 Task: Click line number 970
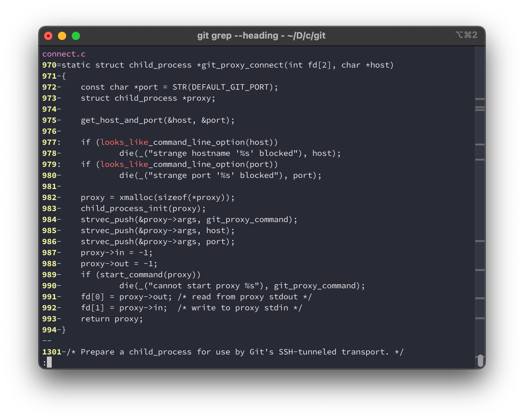pos(49,65)
